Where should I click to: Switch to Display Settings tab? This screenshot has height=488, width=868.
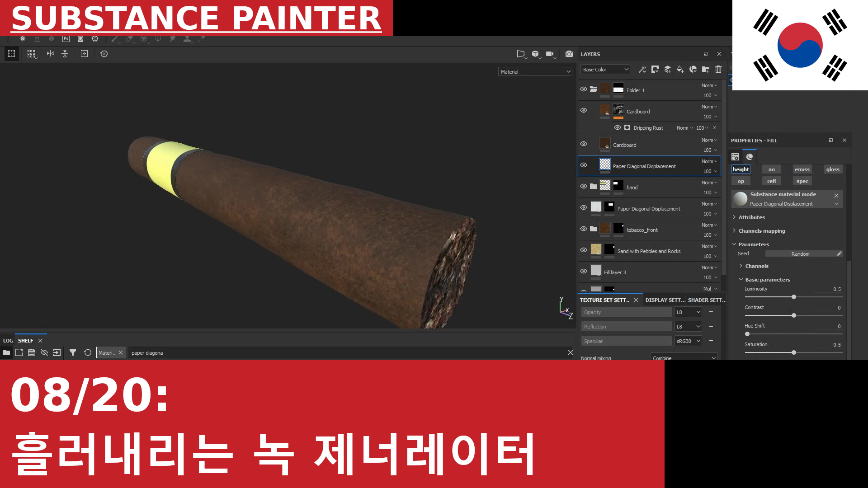(x=665, y=300)
